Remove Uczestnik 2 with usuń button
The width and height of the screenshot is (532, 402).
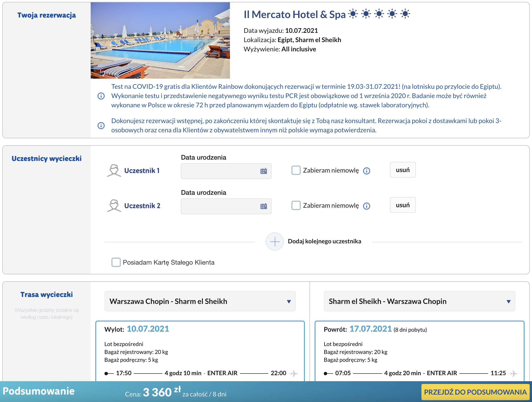click(x=403, y=205)
